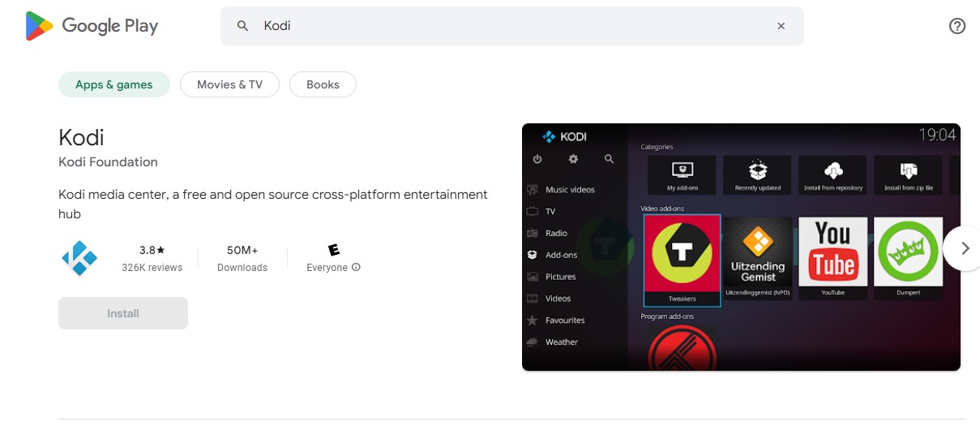
Task: Click the search magnifier icon
Action: point(242,26)
